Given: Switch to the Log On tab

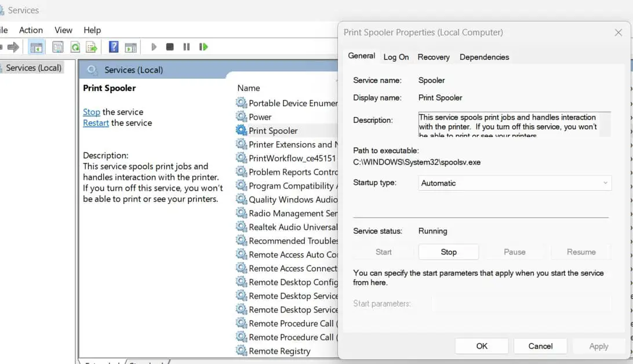Looking at the screenshot, I should tap(396, 57).
